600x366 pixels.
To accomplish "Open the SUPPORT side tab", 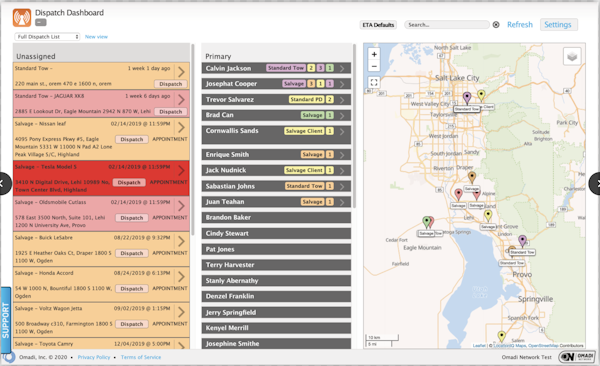I will pos(5,320).
